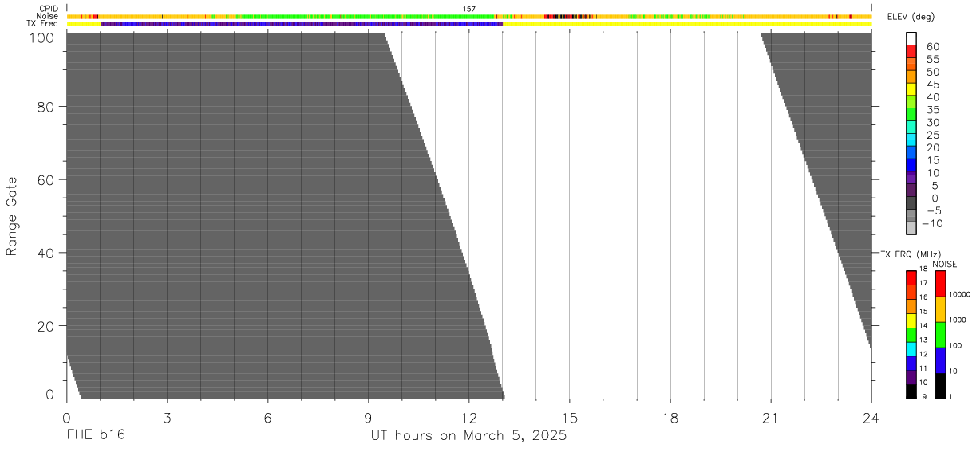Click red ELEV swatch between 55 and 60
980x452 pixels.
[x=911, y=53]
